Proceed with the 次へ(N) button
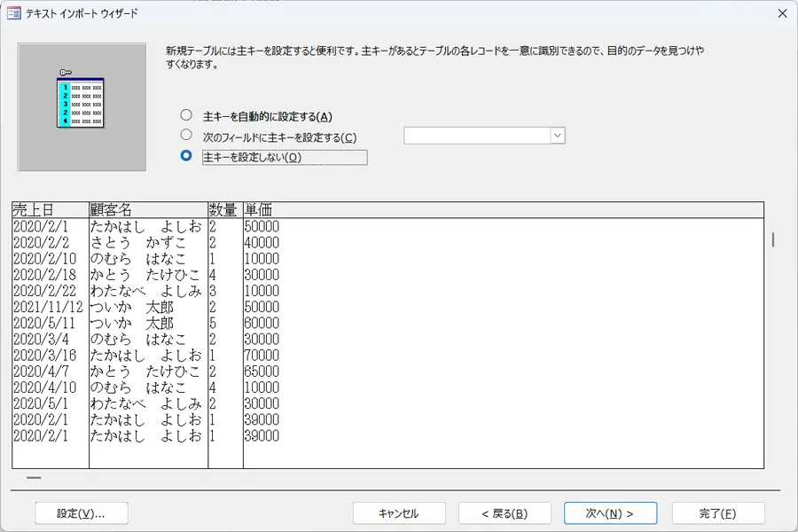This screenshot has height=532, width=798. coord(610,513)
